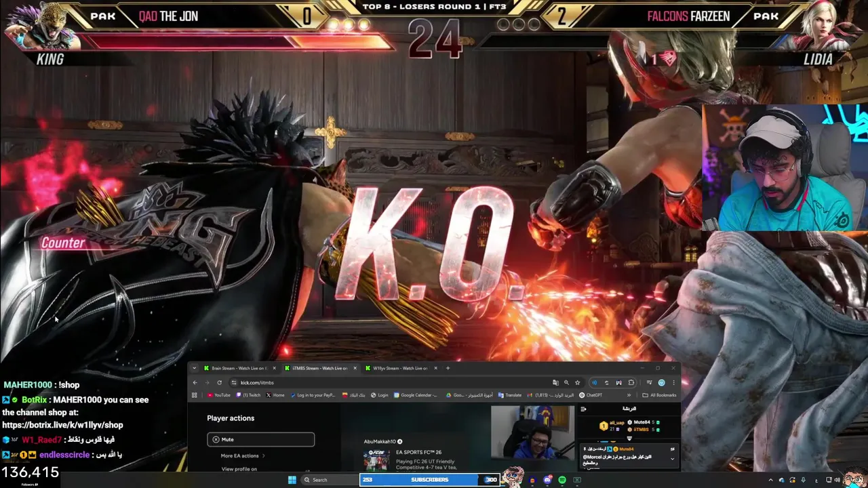Click the subscribers goal progress bar
This screenshot has height=488, width=868.
(x=430, y=480)
